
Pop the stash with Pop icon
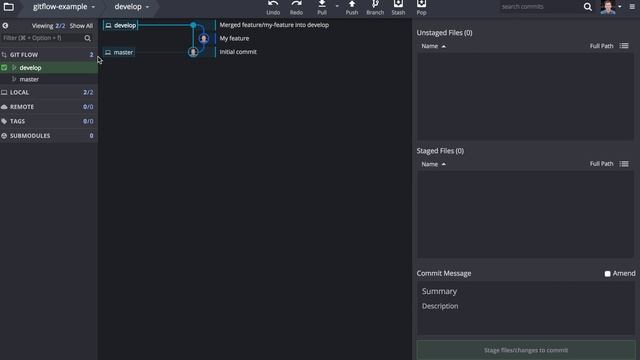[422, 4]
